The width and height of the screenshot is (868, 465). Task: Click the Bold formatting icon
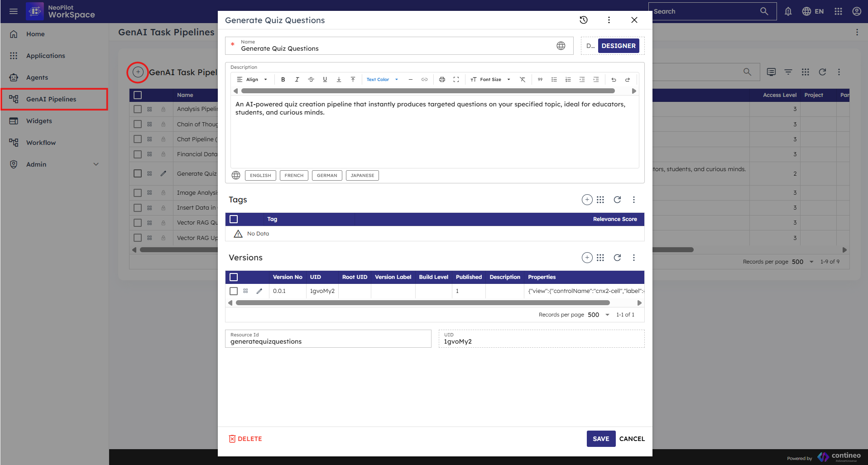pyautogui.click(x=283, y=80)
